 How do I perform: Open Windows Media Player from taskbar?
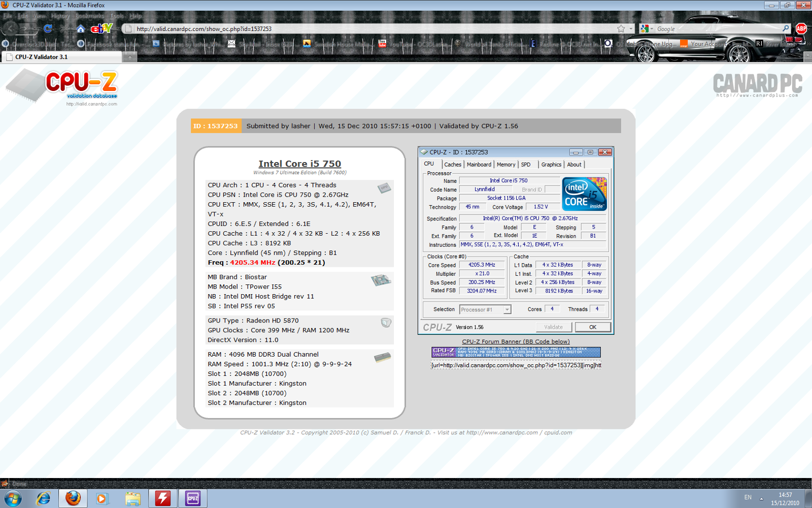click(x=103, y=498)
